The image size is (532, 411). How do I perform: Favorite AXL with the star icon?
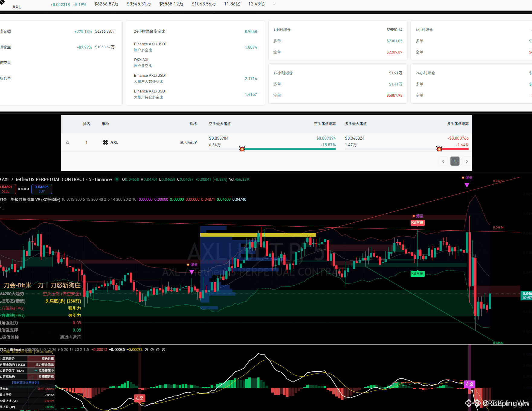pos(68,142)
